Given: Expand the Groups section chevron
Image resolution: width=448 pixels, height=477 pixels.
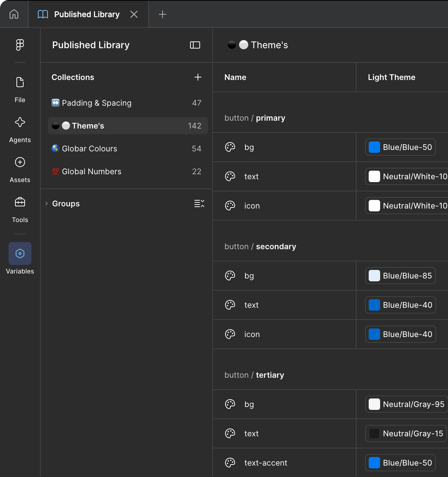Looking at the screenshot, I should coord(46,204).
